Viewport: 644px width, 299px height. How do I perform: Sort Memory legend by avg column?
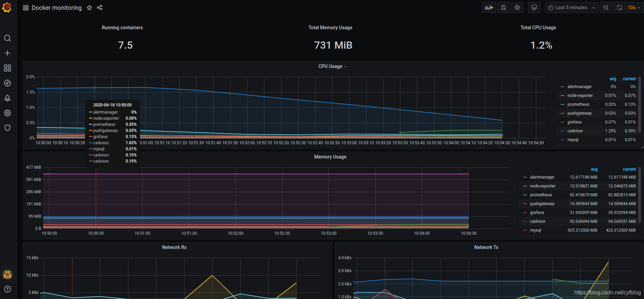click(x=594, y=169)
